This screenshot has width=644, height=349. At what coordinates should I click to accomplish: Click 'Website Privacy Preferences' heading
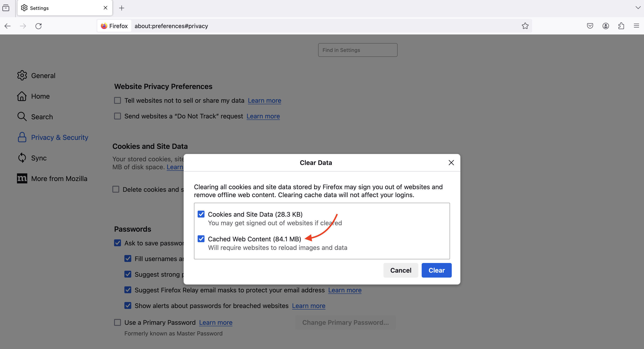tap(163, 86)
